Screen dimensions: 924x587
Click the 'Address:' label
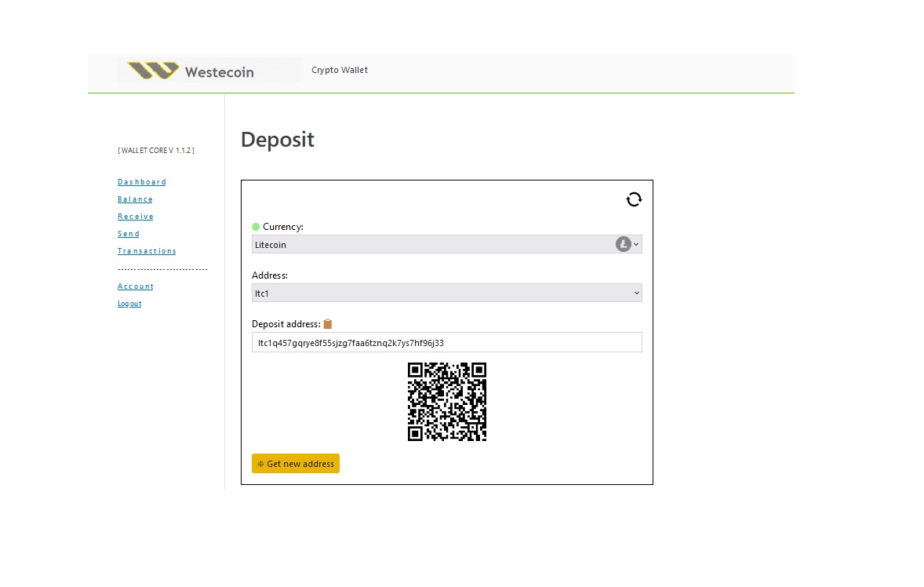pos(270,275)
